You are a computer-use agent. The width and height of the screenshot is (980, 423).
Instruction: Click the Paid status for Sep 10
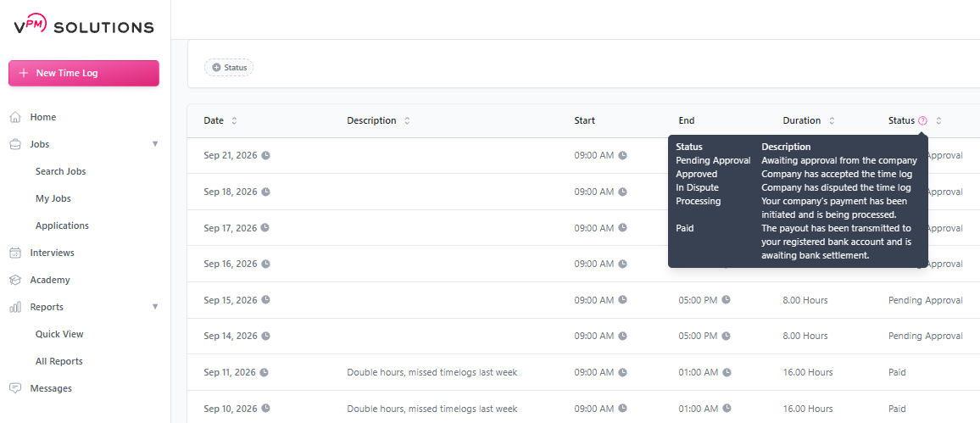click(897, 409)
